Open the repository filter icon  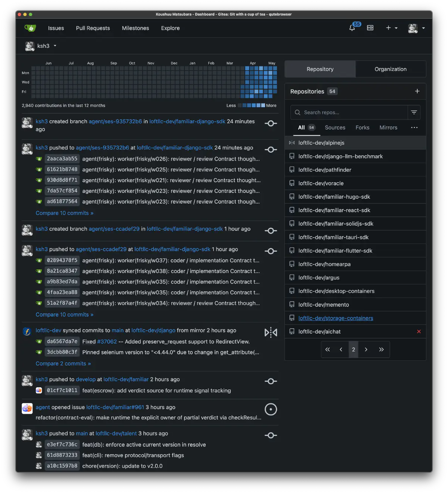coord(414,112)
